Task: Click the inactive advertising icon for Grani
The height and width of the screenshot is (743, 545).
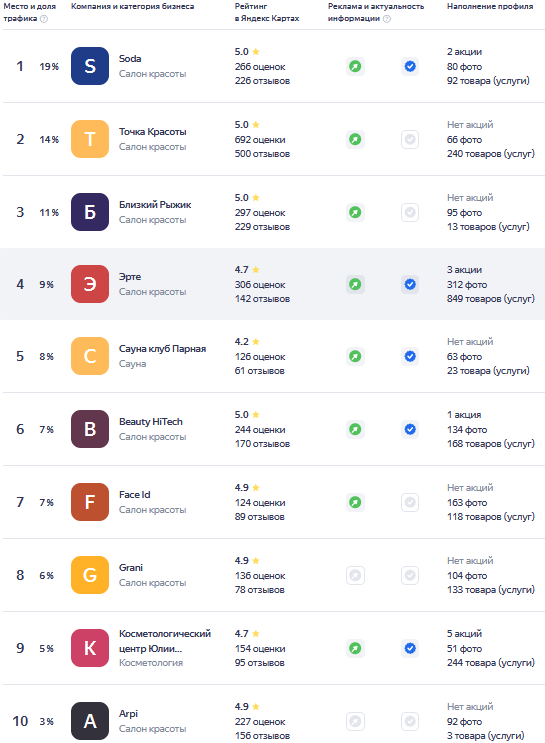Action: click(x=355, y=575)
